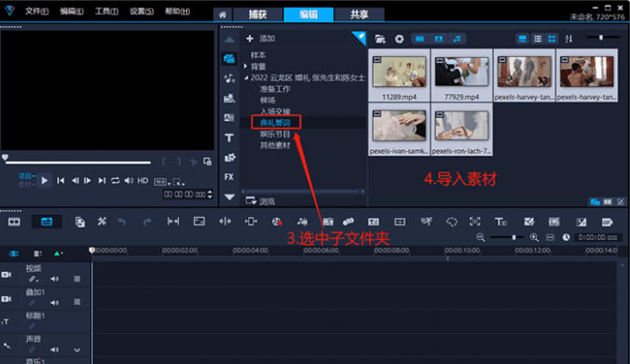Click the 浏览 browse button

pyautogui.click(x=260, y=201)
